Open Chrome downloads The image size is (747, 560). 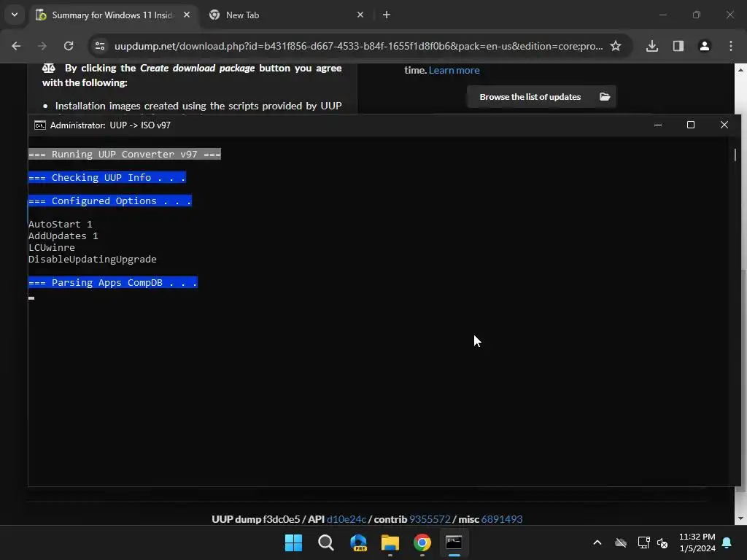click(652, 46)
